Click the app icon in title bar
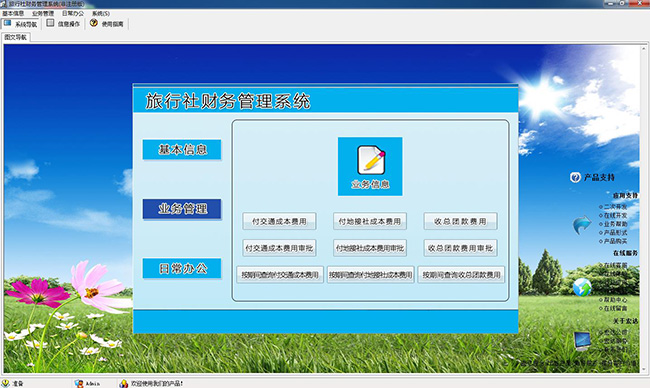The height and width of the screenshot is (388, 650). click(x=4, y=4)
